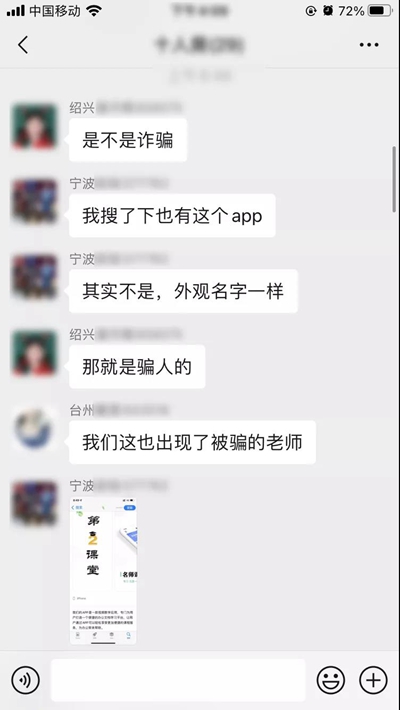The image size is (400, 710).
Task: Tap avatar beside "是不是诈骗" message
Action: pyautogui.click(x=34, y=127)
